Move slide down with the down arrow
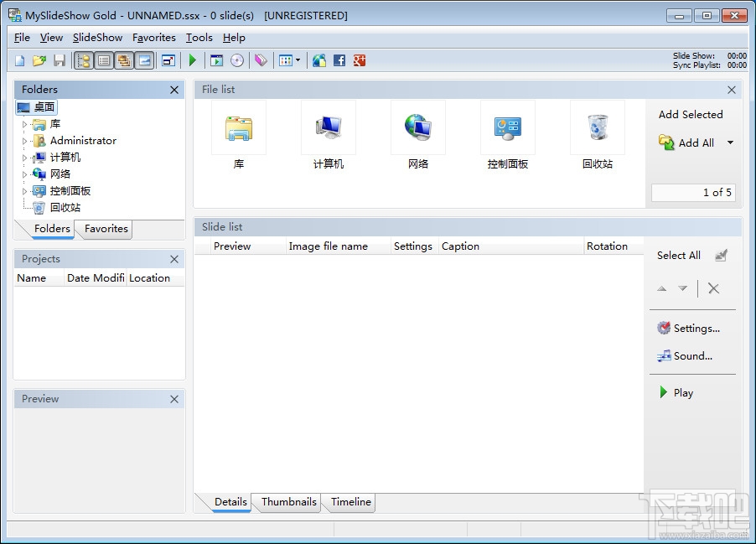Screen dimensions: 756x544 pyautogui.click(x=682, y=289)
